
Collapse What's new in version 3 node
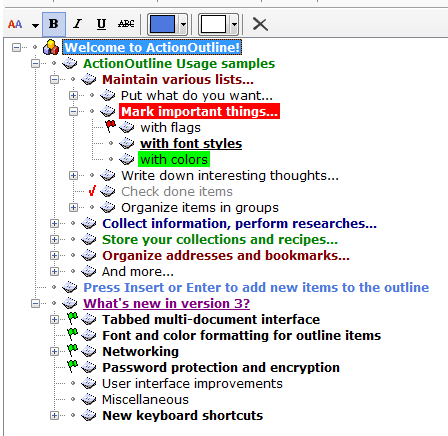[x=35, y=303]
